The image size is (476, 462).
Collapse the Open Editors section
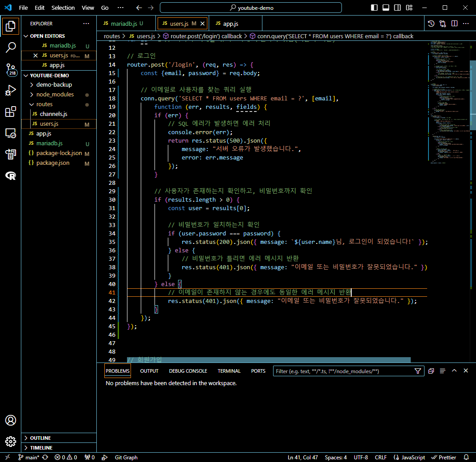(x=59, y=36)
